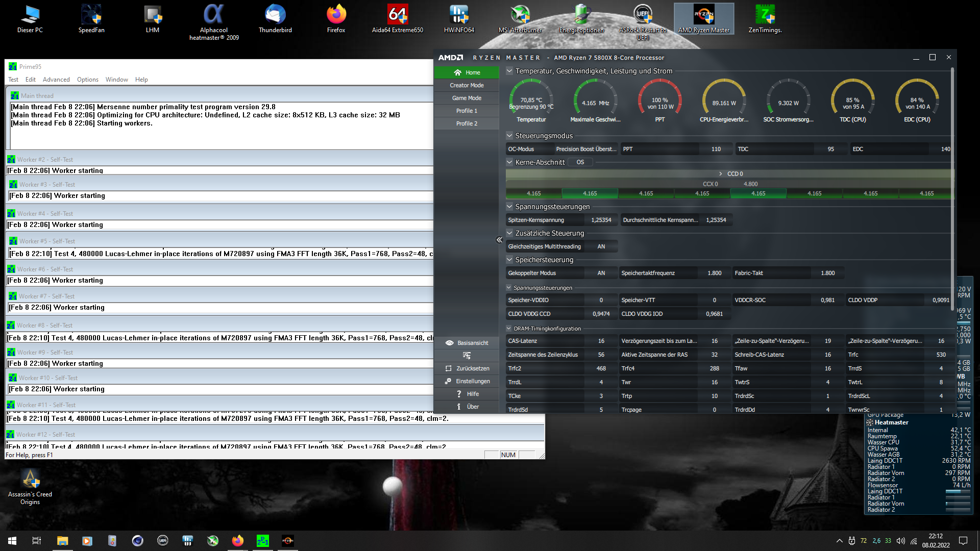Open Einstellungen in Ryzen Master

(x=467, y=381)
